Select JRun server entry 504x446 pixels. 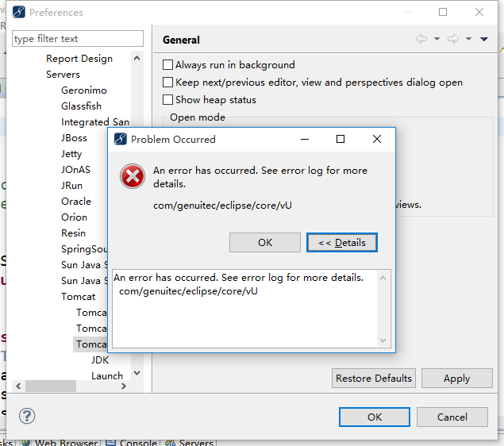click(x=72, y=186)
